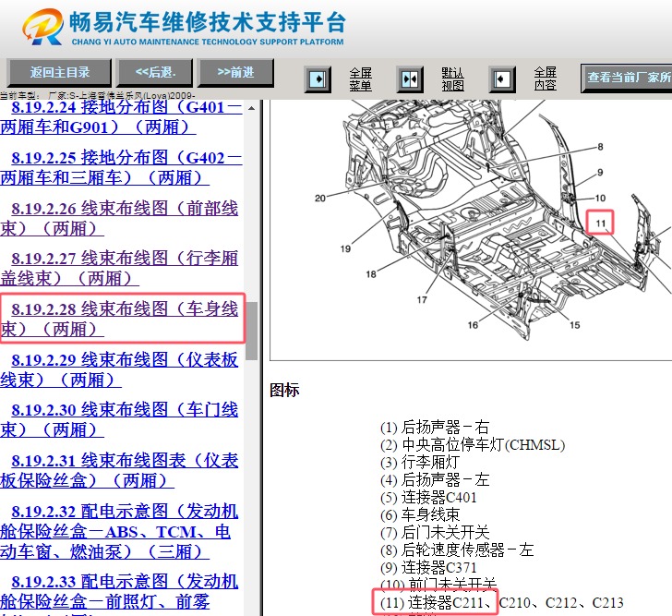
Task: Click callout number 15 in diagram
Action: pos(575,325)
